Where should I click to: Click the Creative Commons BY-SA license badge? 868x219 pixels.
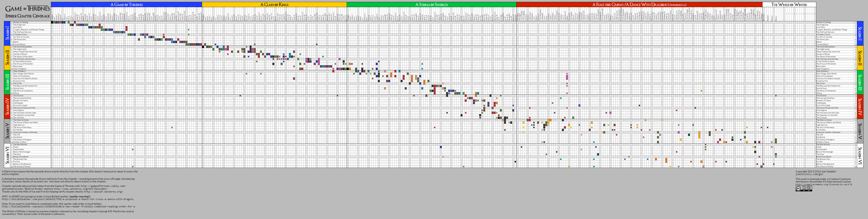pyautogui.click(x=804, y=189)
